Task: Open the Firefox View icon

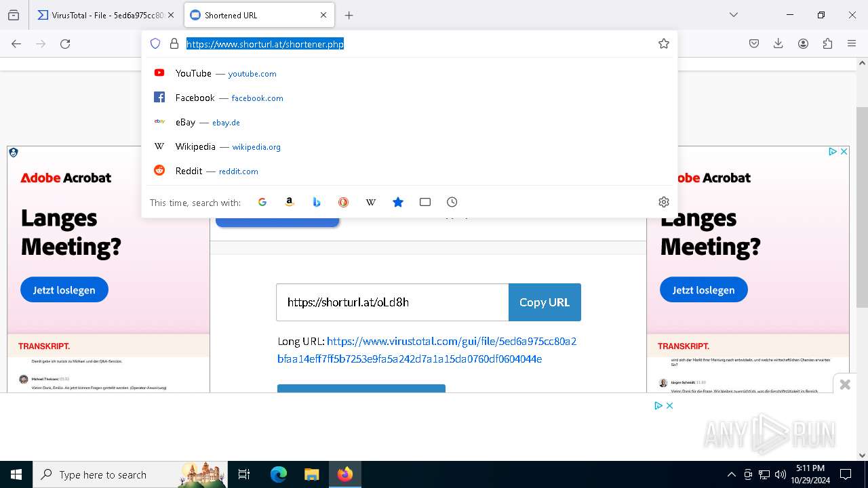Action: click(14, 15)
